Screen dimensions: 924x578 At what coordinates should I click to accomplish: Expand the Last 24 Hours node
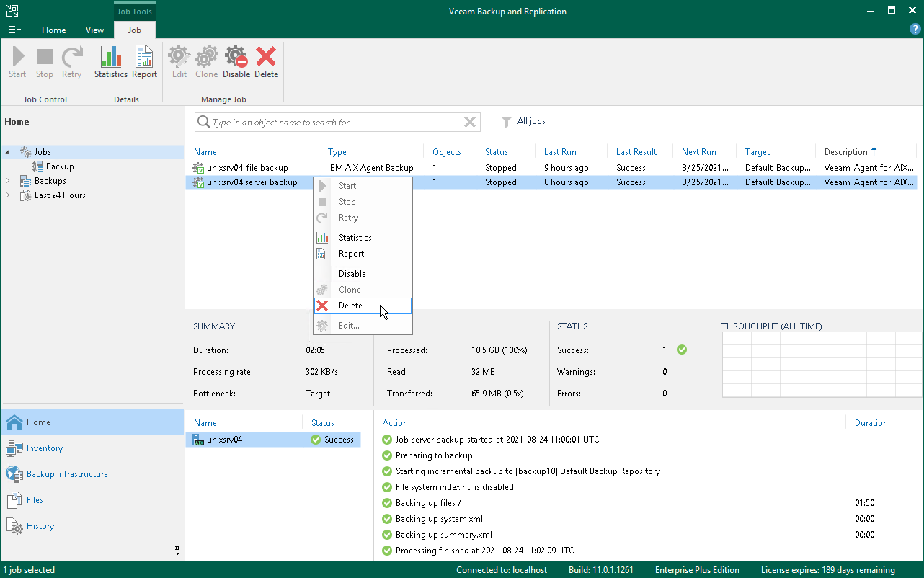click(x=8, y=195)
